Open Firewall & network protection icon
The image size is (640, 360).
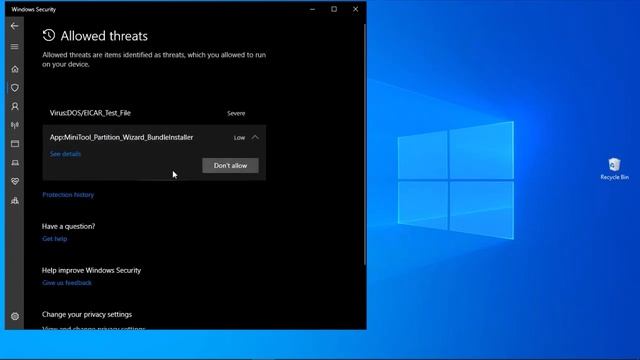point(15,125)
